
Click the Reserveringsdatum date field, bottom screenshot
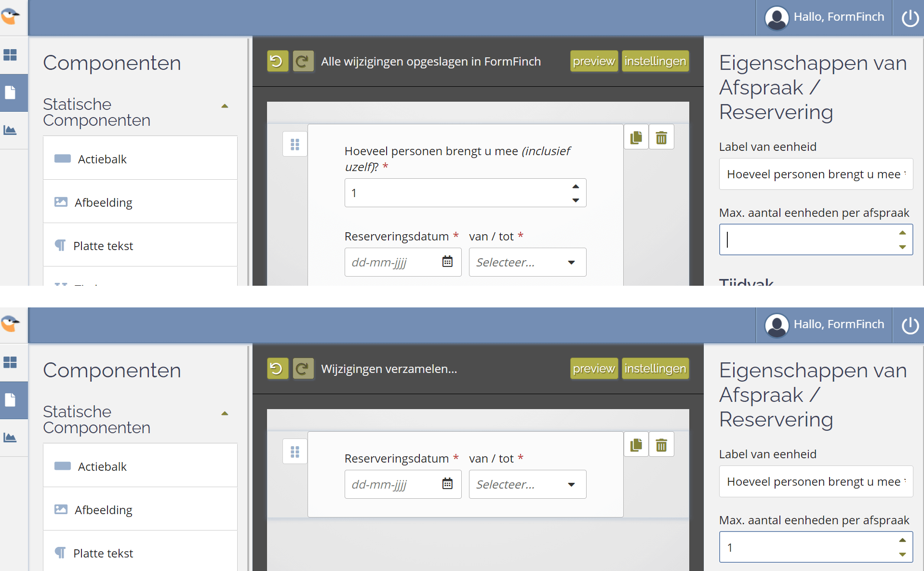click(x=403, y=484)
